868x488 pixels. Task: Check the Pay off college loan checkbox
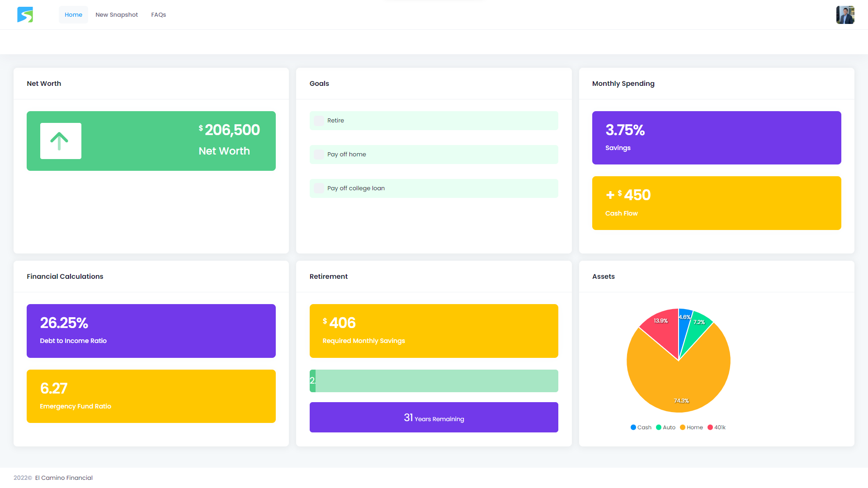[319, 188]
